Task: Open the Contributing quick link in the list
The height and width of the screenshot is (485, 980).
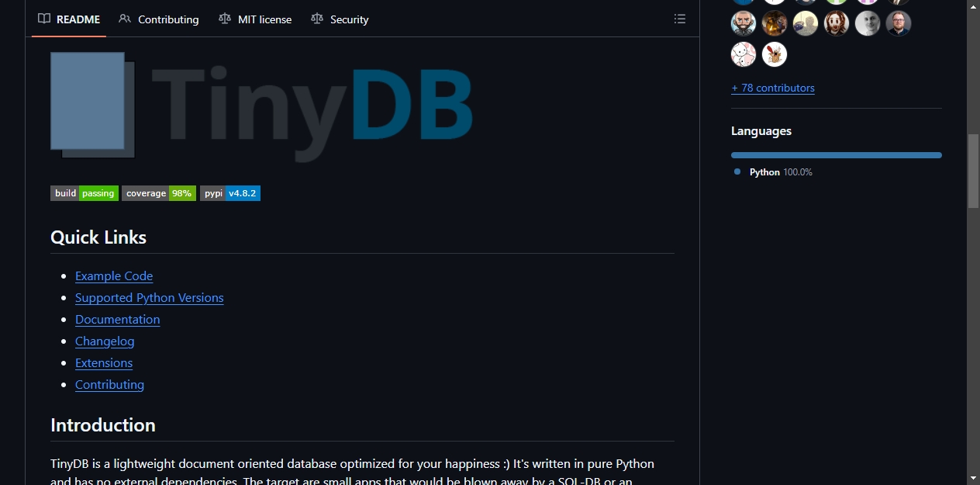Action: pyautogui.click(x=109, y=384)
